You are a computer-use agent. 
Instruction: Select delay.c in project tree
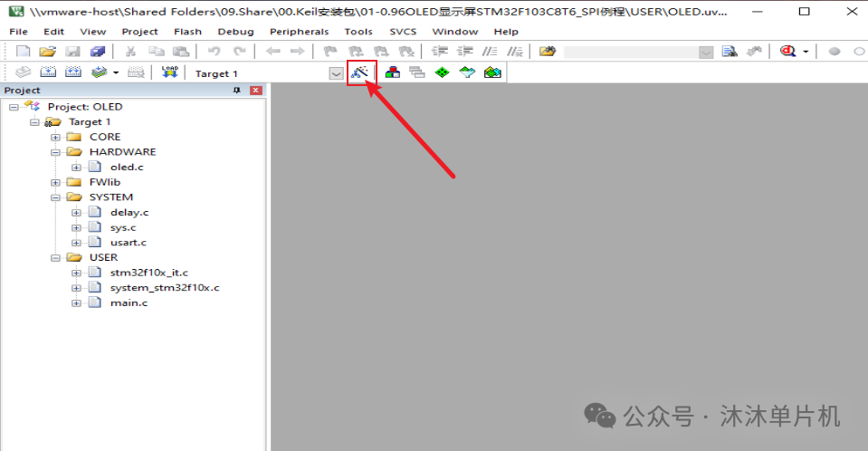tap(129, 212)
